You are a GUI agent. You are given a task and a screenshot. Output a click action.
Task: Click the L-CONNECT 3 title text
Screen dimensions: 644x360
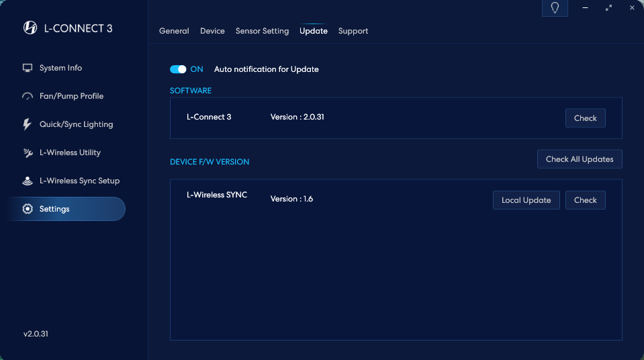point(78,28)
